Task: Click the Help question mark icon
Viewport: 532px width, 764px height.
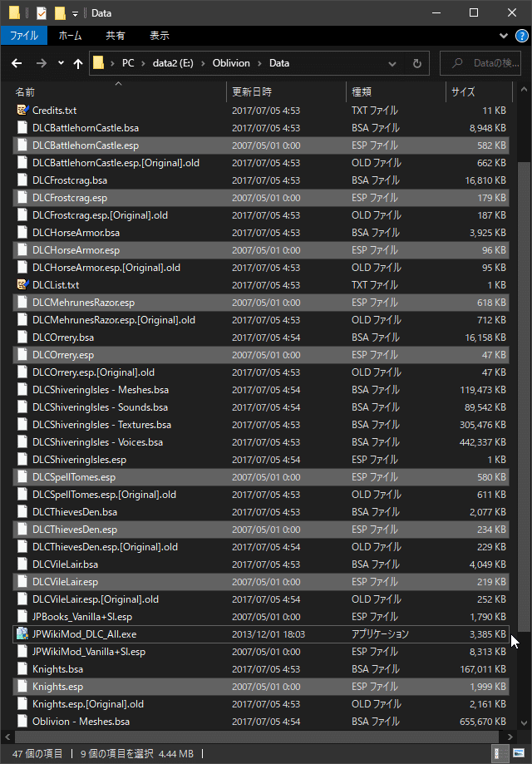Action: point(522,36)
